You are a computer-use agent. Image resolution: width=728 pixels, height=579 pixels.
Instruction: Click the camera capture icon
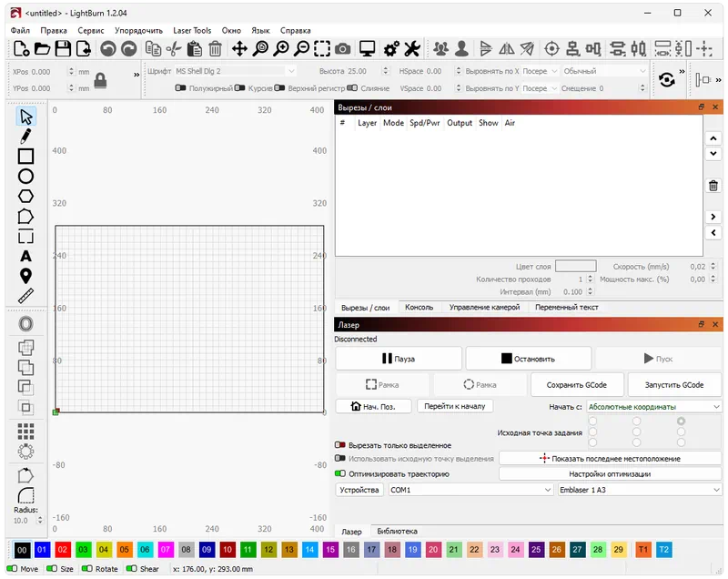pos(343,48)
